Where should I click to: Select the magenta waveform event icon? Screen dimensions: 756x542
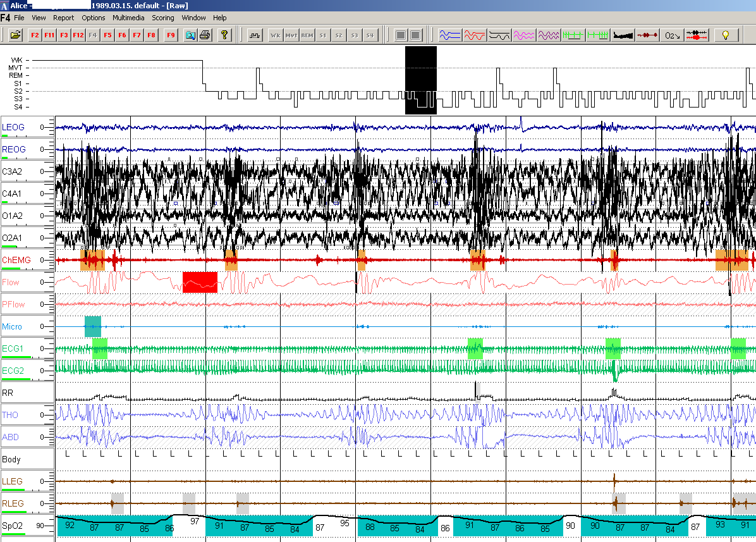523,35
